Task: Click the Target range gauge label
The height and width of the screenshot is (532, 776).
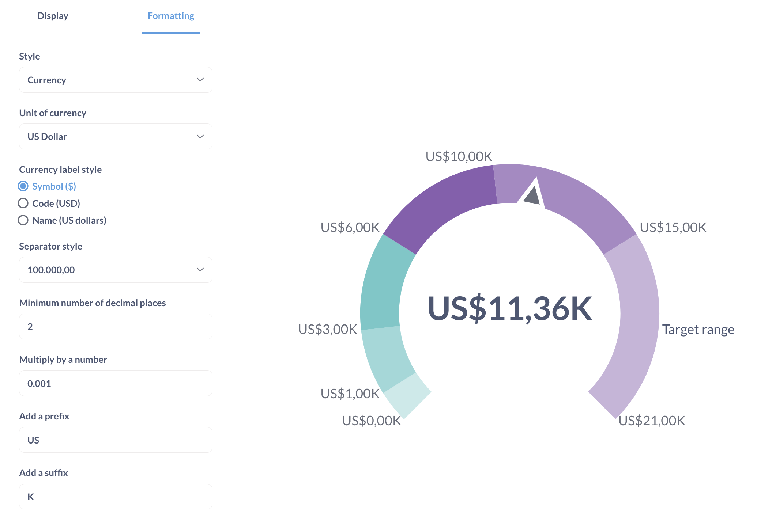Action: pyautogui.click(x=698, y=330)
